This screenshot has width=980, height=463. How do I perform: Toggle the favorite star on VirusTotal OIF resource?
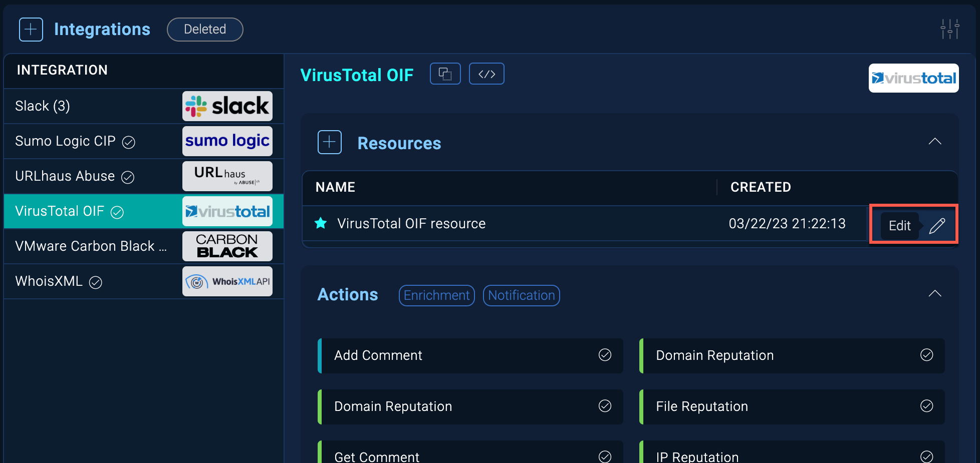320,223
